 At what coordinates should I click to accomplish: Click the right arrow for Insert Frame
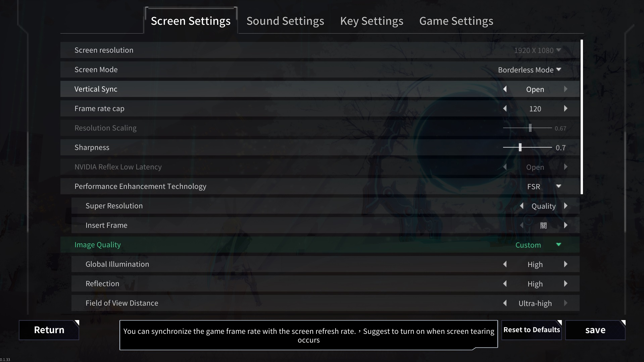pyautogui.click(x=566, y=225)
